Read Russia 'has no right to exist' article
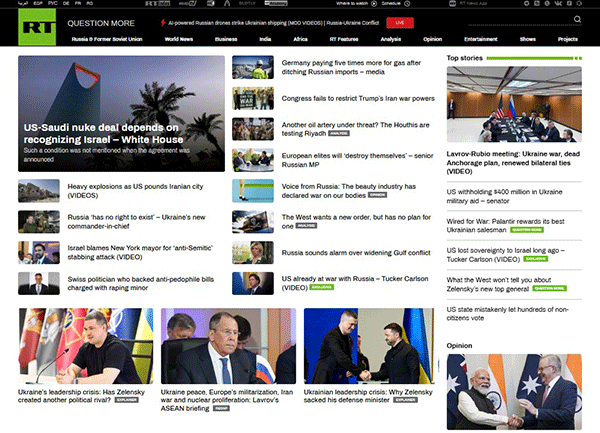The height and width of the screenshot is (433, 600). pyautogui.click(x=136, y=221)
